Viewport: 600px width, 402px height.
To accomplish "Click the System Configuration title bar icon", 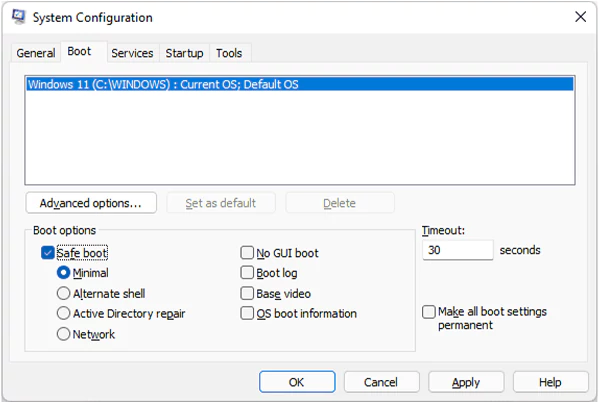I will pos(18,17).
